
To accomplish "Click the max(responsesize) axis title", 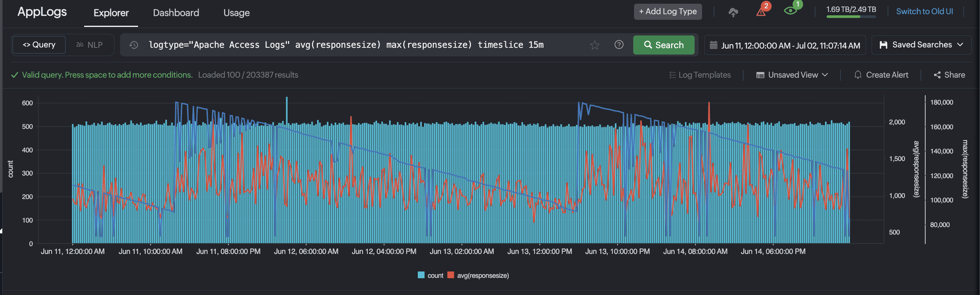I will (965, 169).
